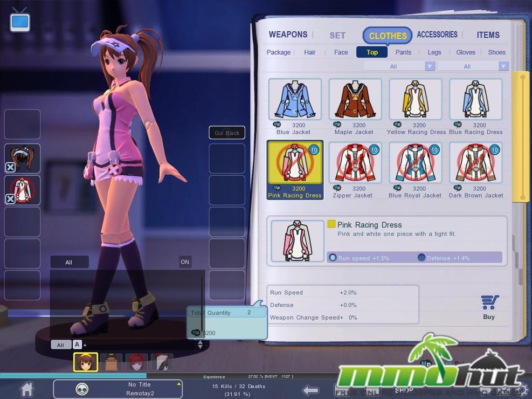Click the home icon in the bottom bar
This screenshot has height=399, width=532.
[x=27, y=389]
